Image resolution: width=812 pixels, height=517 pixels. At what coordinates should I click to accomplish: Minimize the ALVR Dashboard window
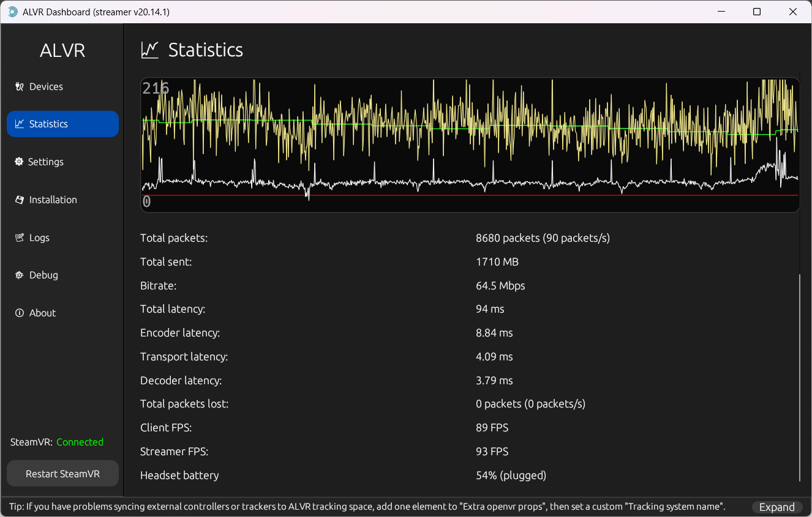point(721,12)
